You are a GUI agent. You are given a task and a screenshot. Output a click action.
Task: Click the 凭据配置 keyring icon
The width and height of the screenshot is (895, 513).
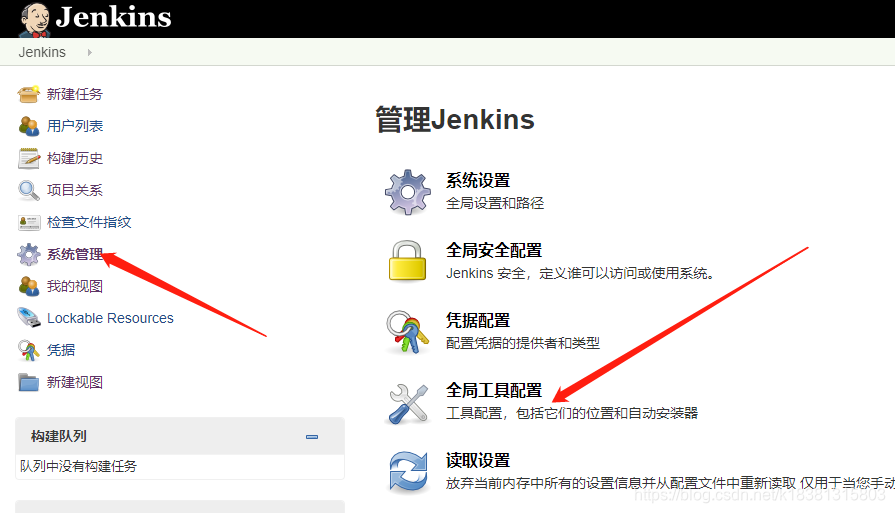pos(408,332)
